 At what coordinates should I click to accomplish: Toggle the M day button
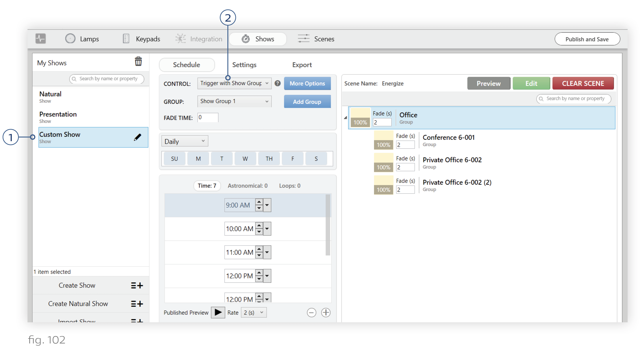pyautogui.click(x=198, y=158)
